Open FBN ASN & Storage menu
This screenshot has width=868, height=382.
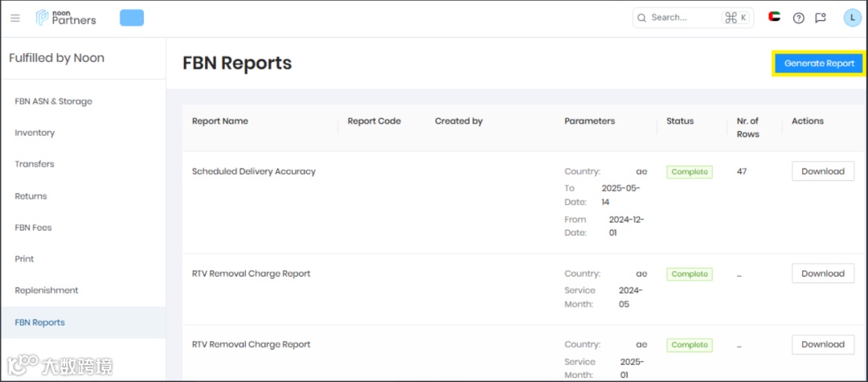54,101
